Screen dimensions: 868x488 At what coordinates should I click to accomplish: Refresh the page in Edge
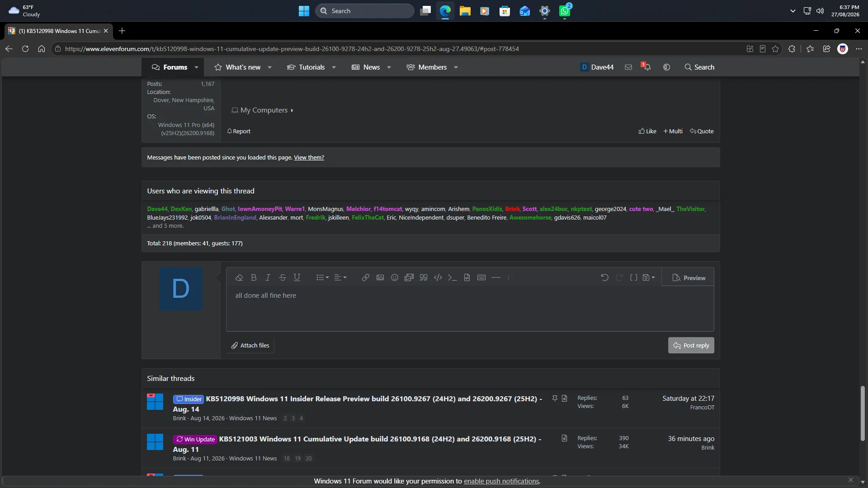[25, 49]
